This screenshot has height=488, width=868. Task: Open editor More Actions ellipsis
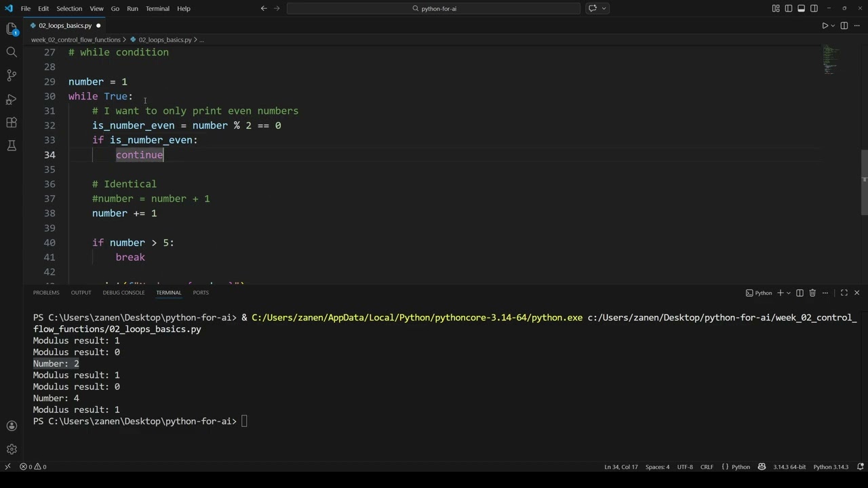point(857,26)
